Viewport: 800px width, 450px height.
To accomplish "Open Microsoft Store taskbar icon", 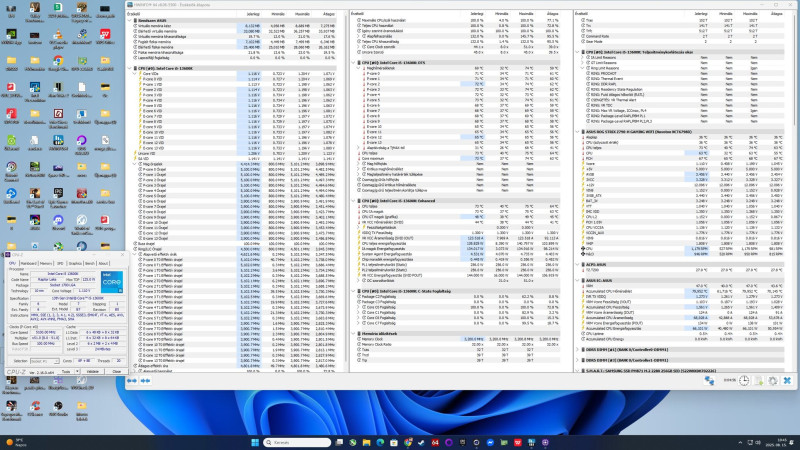I will [x=394, y=442].
